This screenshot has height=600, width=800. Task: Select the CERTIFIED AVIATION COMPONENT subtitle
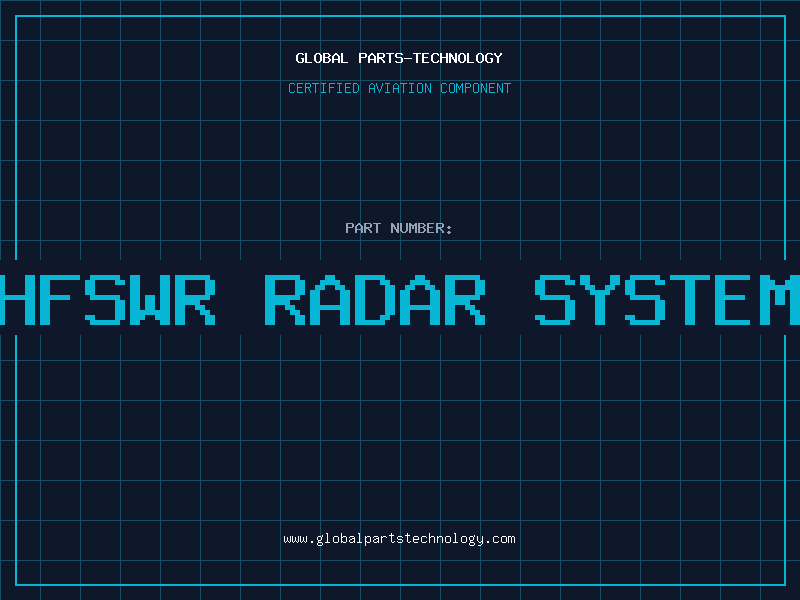pyautogui.click(x=399, y=88)
